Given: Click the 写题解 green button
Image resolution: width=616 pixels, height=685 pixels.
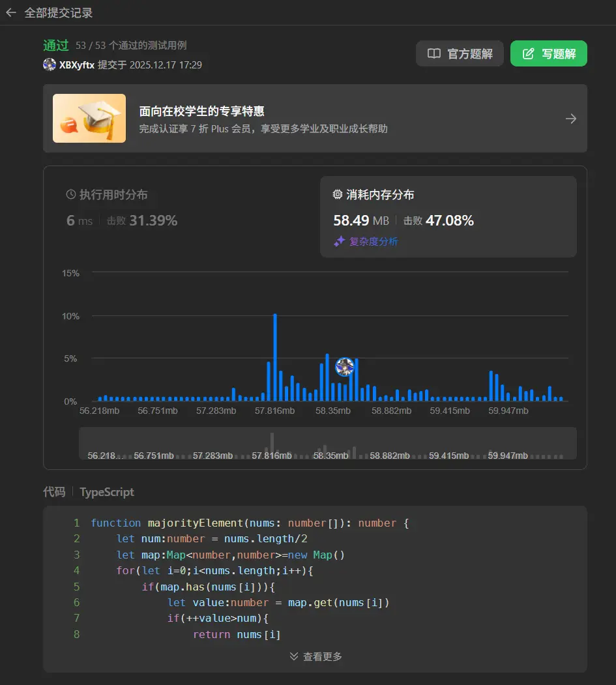Looking at the screenshot, I should coord(548,53).
